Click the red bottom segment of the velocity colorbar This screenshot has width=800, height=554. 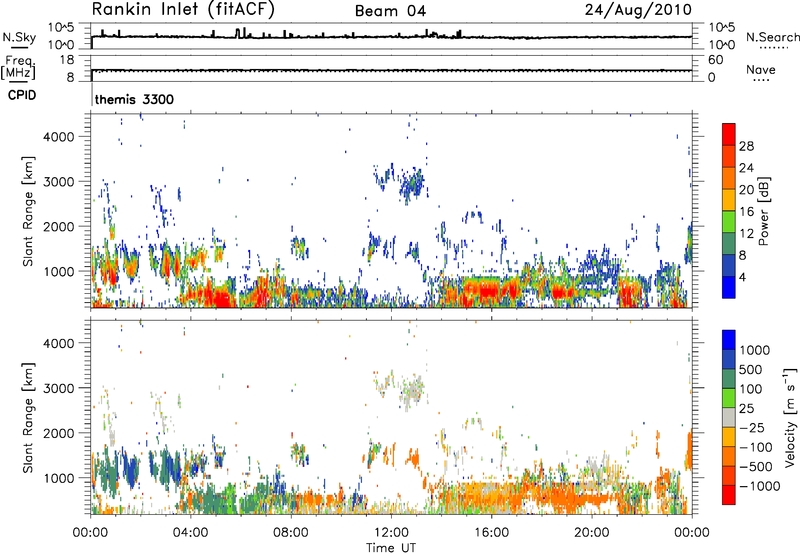pos(729,495)
